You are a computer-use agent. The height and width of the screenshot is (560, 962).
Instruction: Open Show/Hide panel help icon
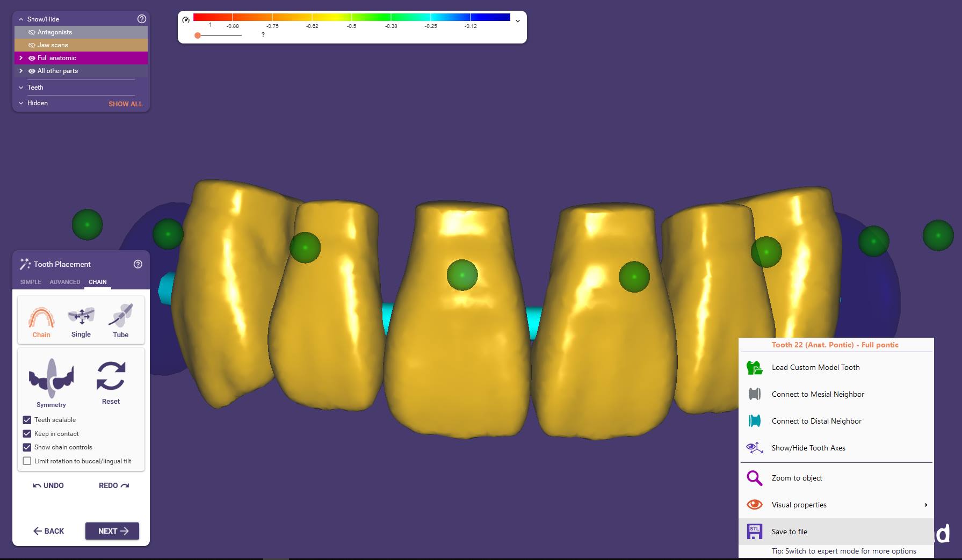tap(142, 19)
